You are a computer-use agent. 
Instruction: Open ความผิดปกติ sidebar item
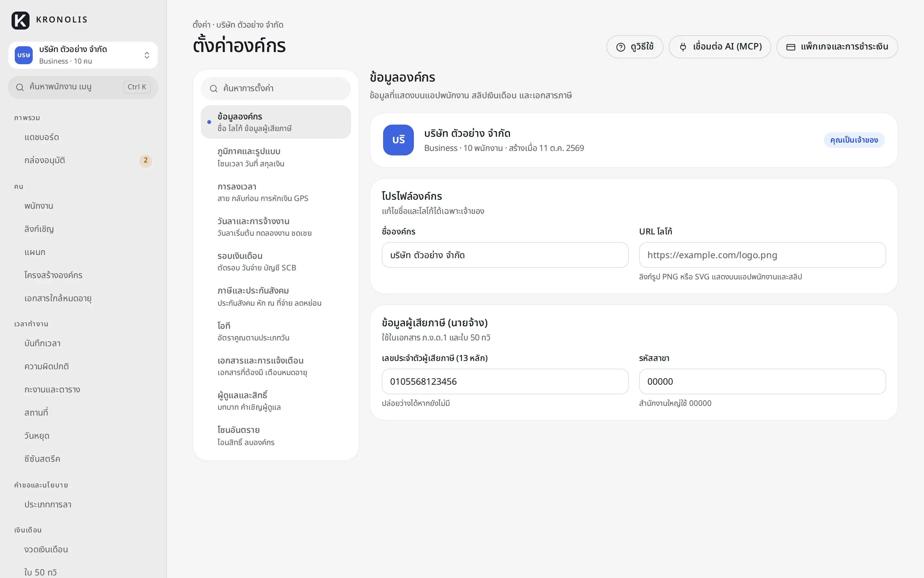click(83, 367)
